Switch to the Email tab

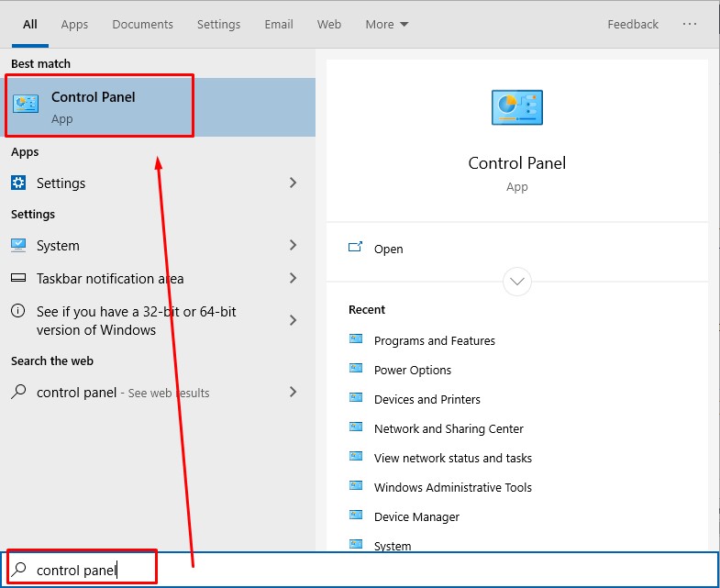[x=279, y=25]
